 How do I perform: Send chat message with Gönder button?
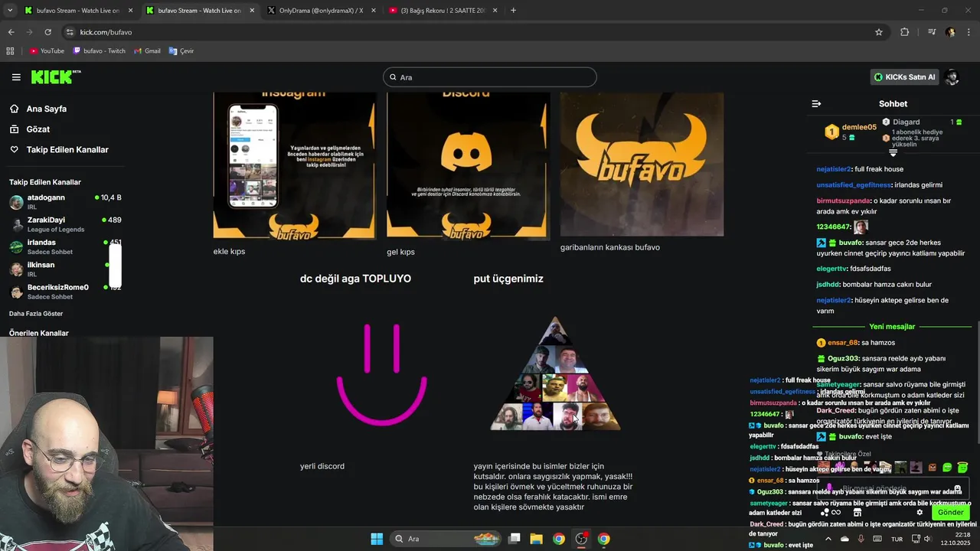(951, 513)
